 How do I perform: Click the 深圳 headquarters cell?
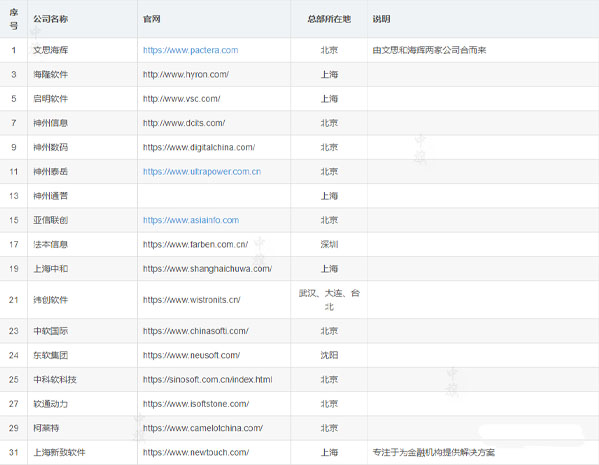point(329,244)
